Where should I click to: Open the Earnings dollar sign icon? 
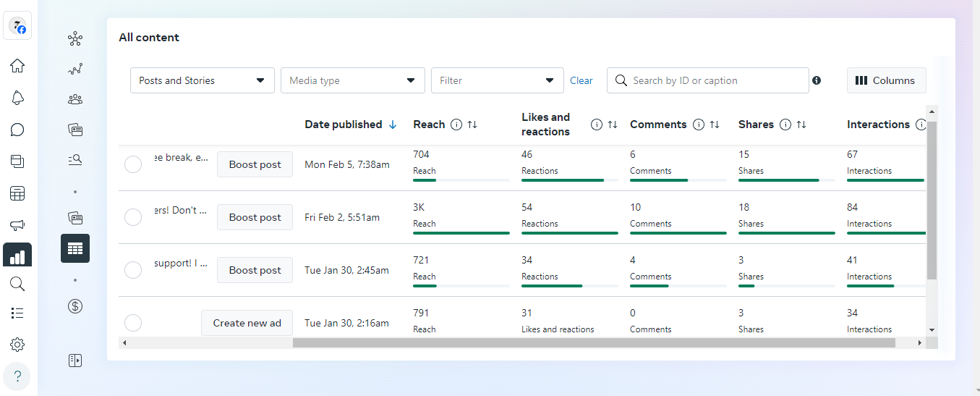75,306
